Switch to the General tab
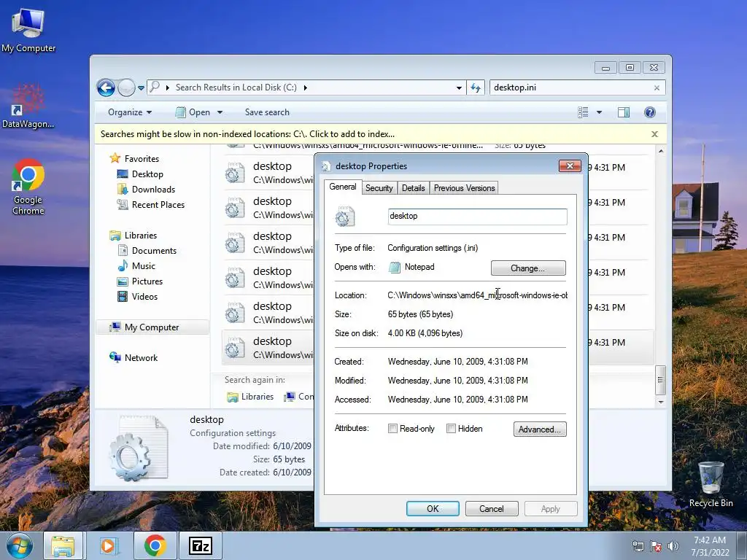 [343, 187]
